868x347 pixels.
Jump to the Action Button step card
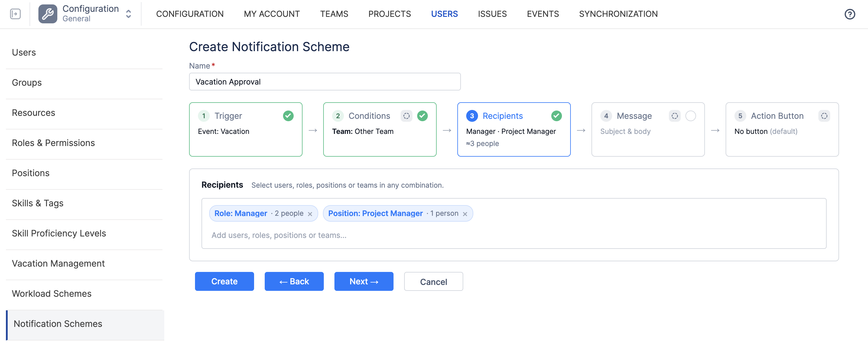coord(782,129)
